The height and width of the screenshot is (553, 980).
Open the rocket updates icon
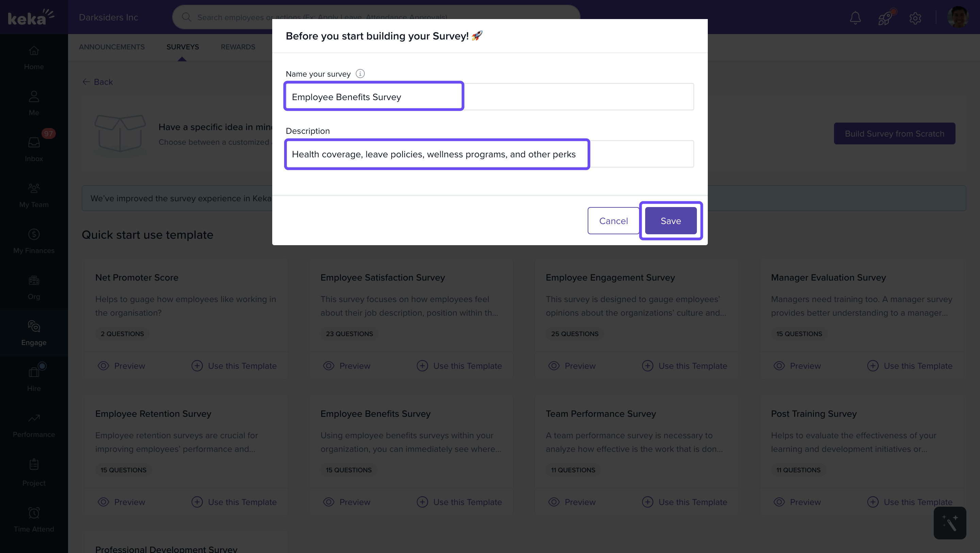885,17
